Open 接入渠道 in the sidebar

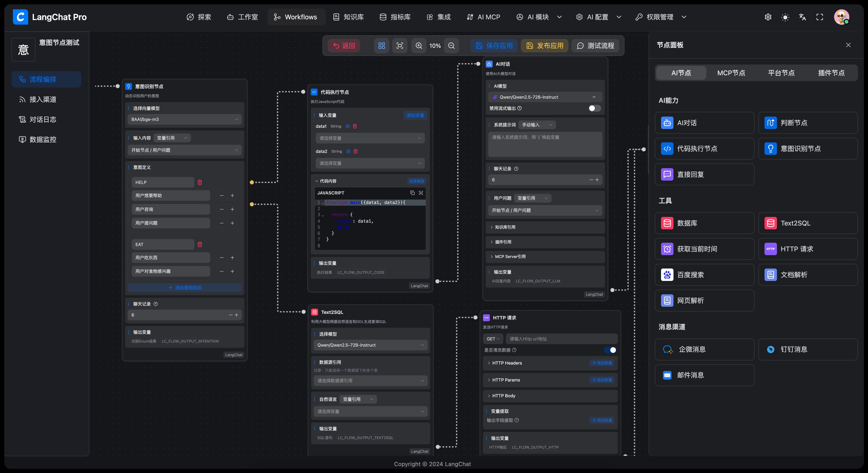(x=46, y=99)
